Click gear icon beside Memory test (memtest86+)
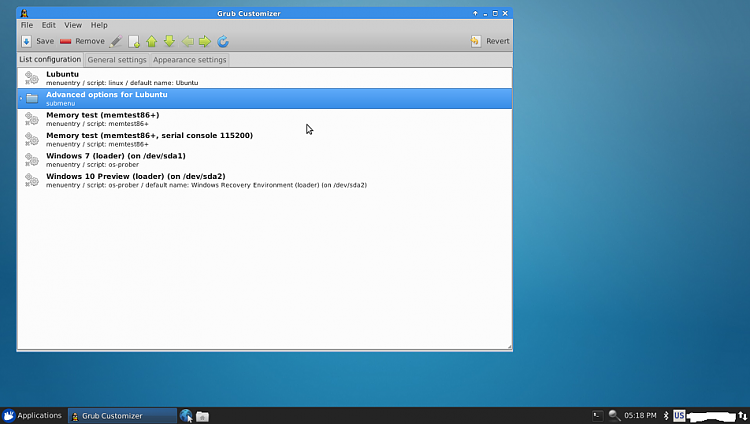This screenshot has width=750, height=424. tap(32, 119)
